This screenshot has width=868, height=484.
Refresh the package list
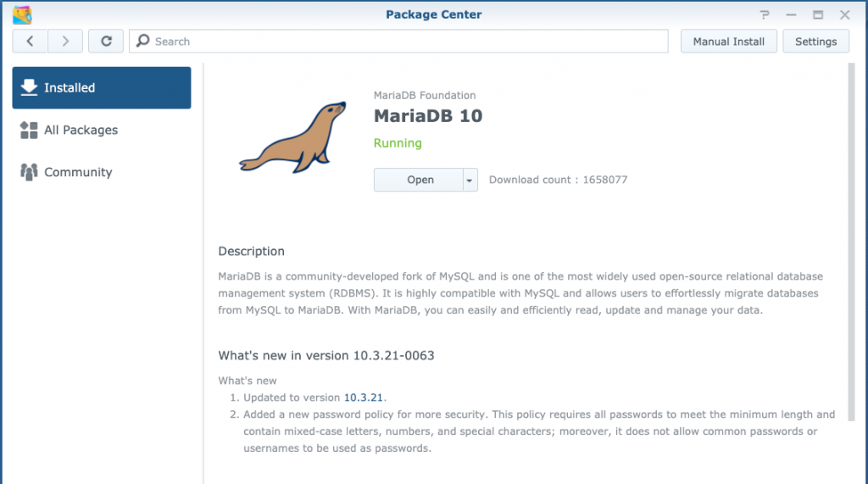106,41
